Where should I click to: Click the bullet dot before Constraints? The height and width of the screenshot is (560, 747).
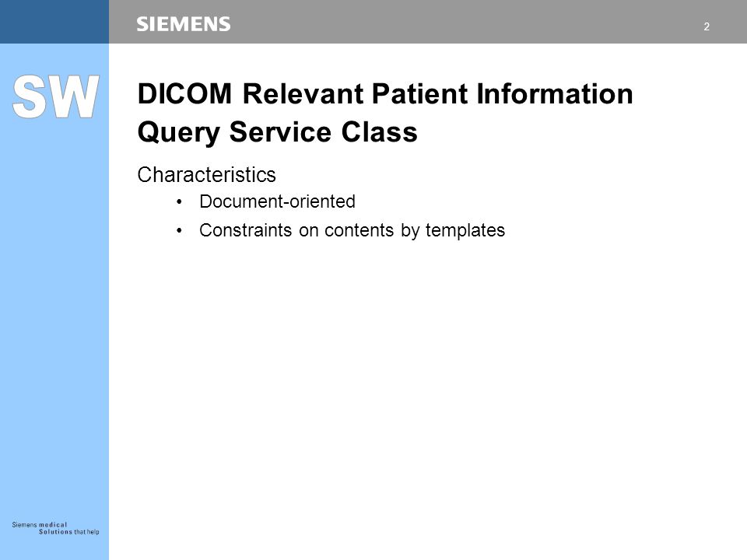coord(179,230)
